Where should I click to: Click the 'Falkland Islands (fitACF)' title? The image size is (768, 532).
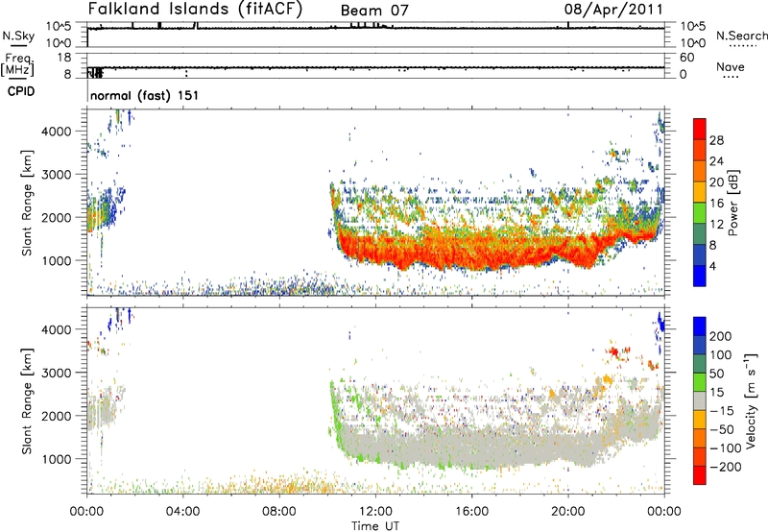point(195,10)
